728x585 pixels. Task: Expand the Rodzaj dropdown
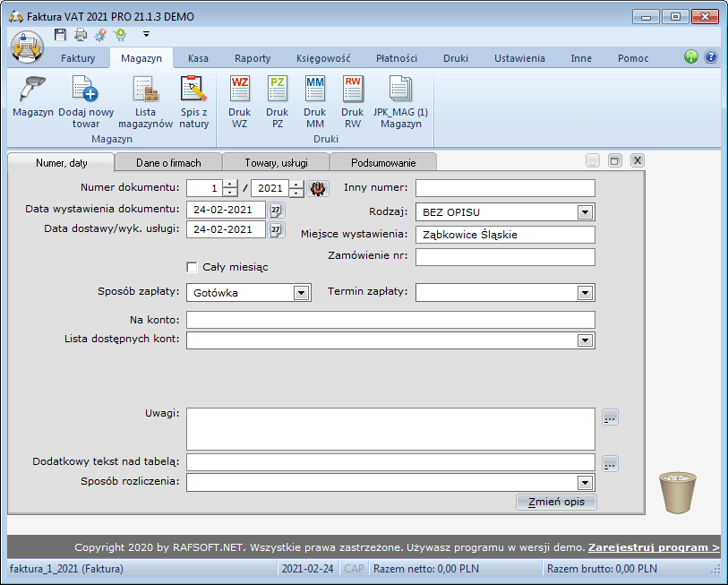point(585,212)
